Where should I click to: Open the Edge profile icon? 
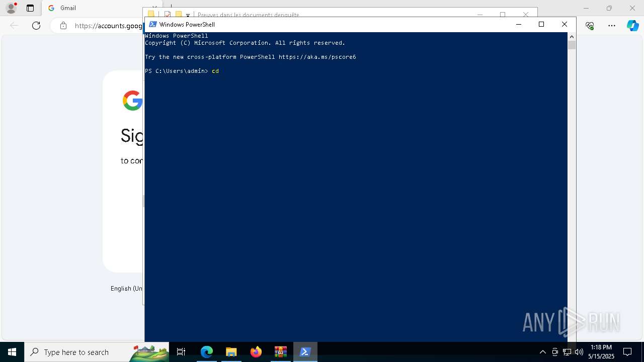[11, 8]
